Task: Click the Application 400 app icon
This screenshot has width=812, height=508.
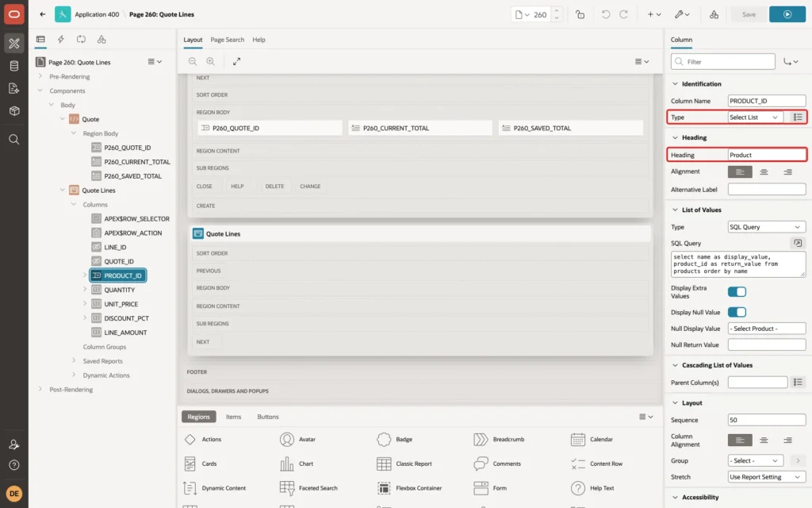Action: coord(63,14)
